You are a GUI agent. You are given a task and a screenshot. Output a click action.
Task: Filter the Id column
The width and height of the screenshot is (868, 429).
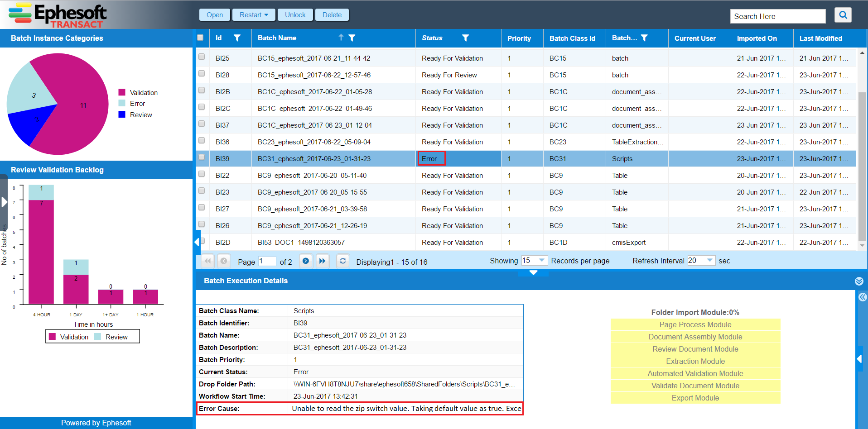point(237,38)
